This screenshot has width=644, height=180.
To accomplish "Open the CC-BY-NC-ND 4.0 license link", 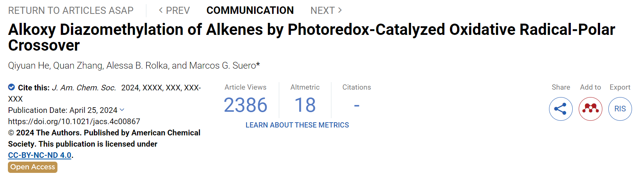I will [40, 155].
